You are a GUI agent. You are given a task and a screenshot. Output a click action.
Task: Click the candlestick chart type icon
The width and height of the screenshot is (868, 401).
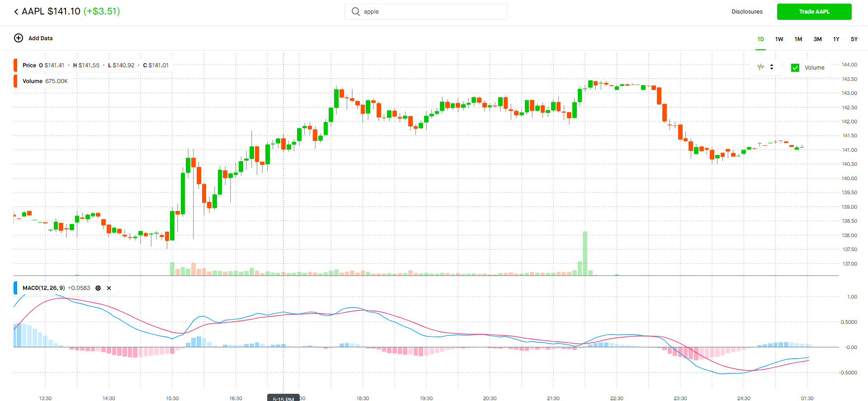point(761,67)
